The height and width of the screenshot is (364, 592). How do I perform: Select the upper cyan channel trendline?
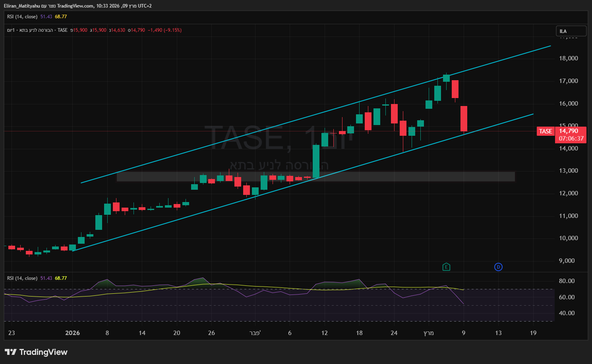pyautogui.click(x=316, y=114)
